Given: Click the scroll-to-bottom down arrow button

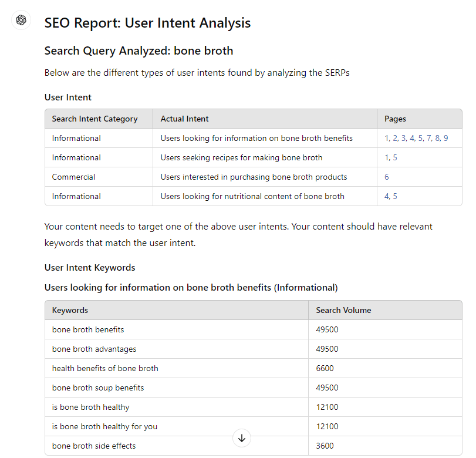Looking at the screenshot, I should tap(242, 438).
